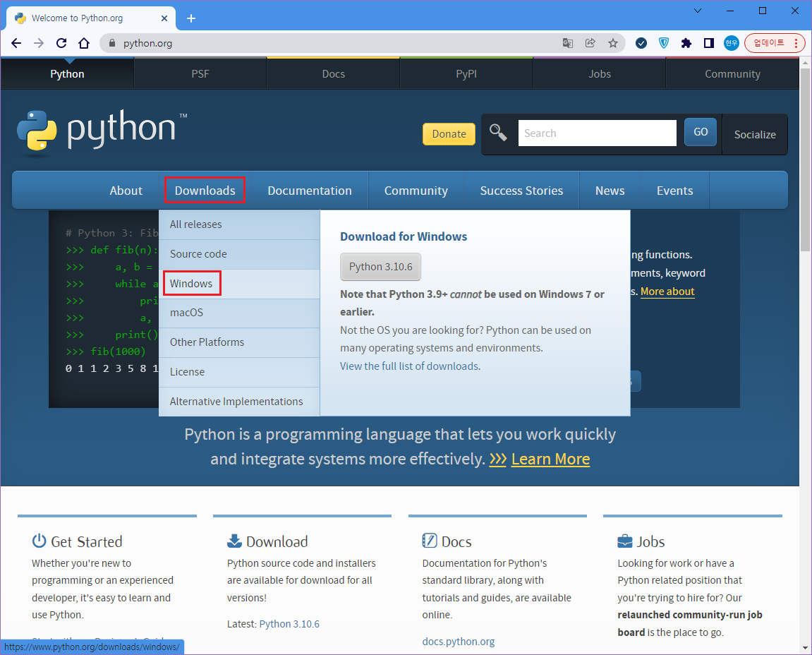
Task: Toggle the browser side panel icon
Action: (x=709, y=43)
